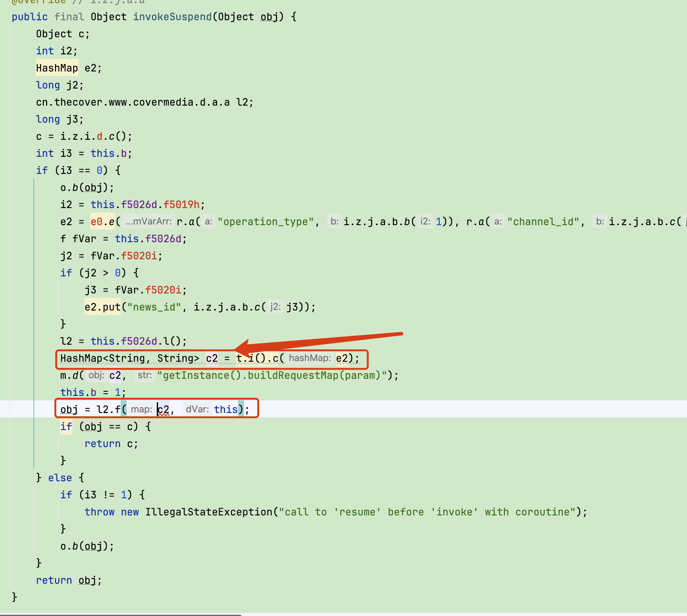Click the cn.thecover.www.covermedia.d.a.a type
The height and width of the screenshot is (616, 687).
click(x=133, y=102)
